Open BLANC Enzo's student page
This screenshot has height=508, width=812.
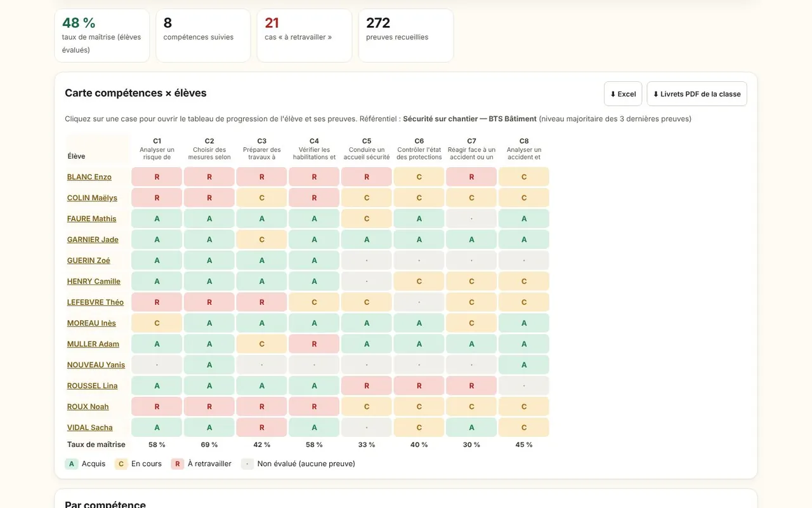(89, 177)
